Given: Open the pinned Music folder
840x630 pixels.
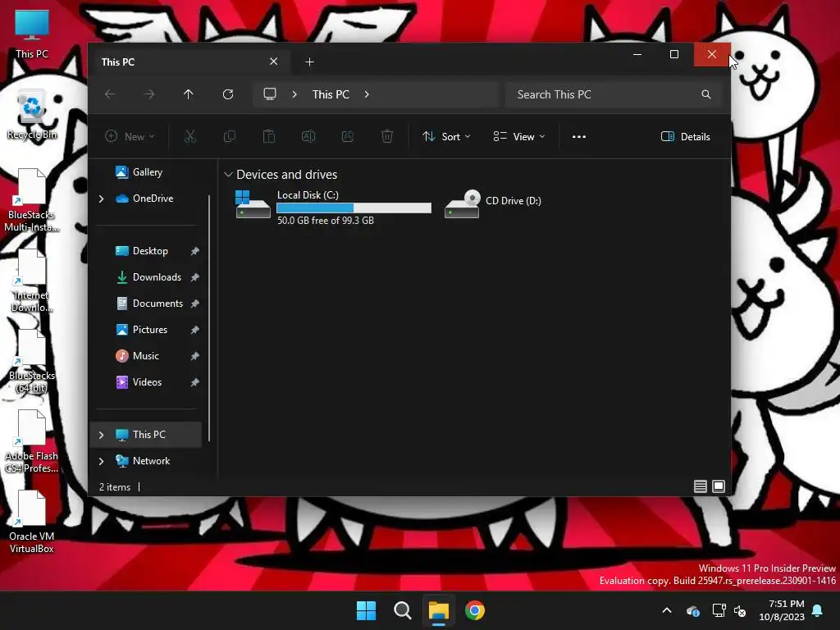Looking at the screenshot, I should click(x=137, y=356).
